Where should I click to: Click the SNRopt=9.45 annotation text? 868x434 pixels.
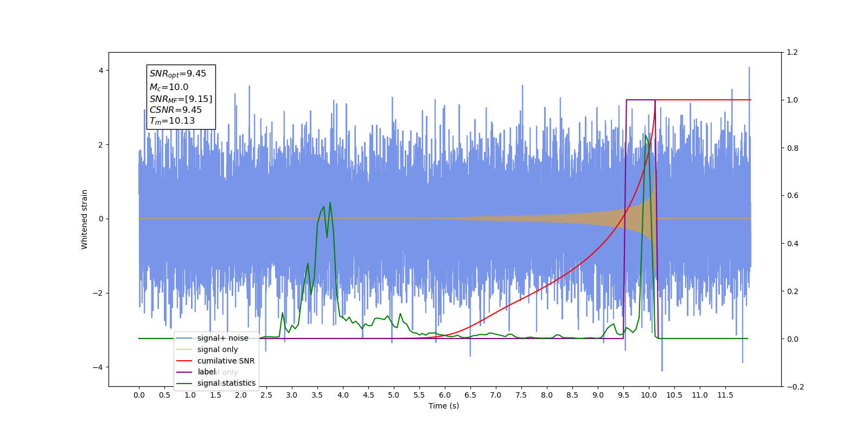click(178, 74)
